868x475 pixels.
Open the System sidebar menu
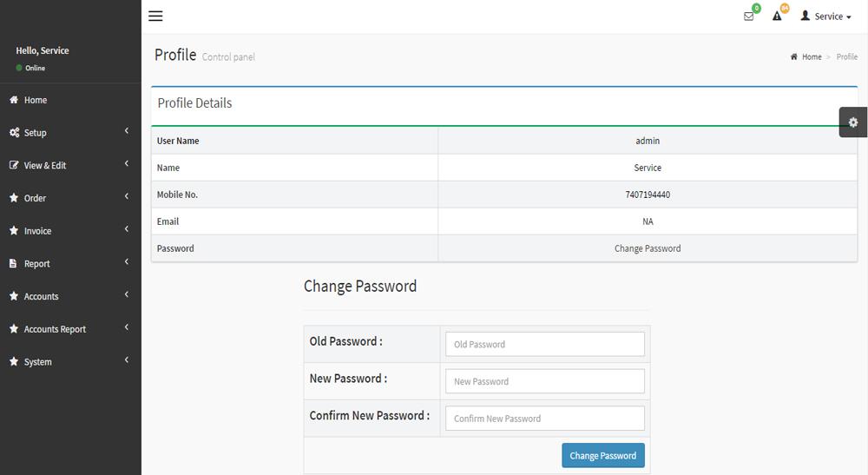70,361
